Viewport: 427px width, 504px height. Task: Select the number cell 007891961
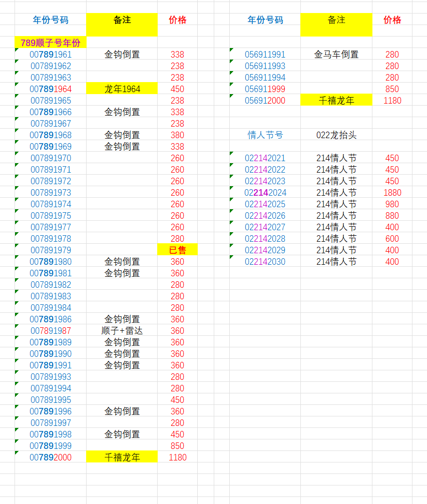(51, 55)
